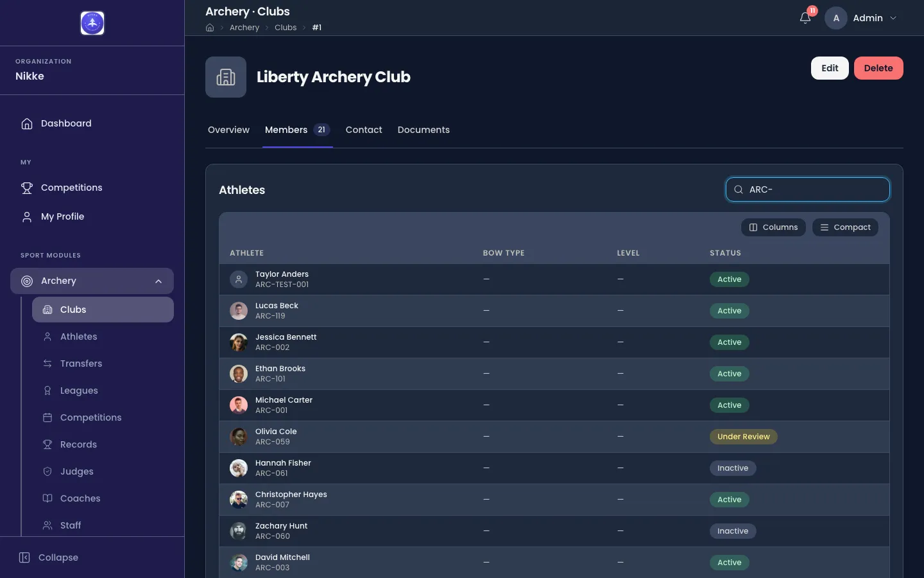Click the Olivia Cole name
This screenshot has height=578, width=924.
(276, 432)
